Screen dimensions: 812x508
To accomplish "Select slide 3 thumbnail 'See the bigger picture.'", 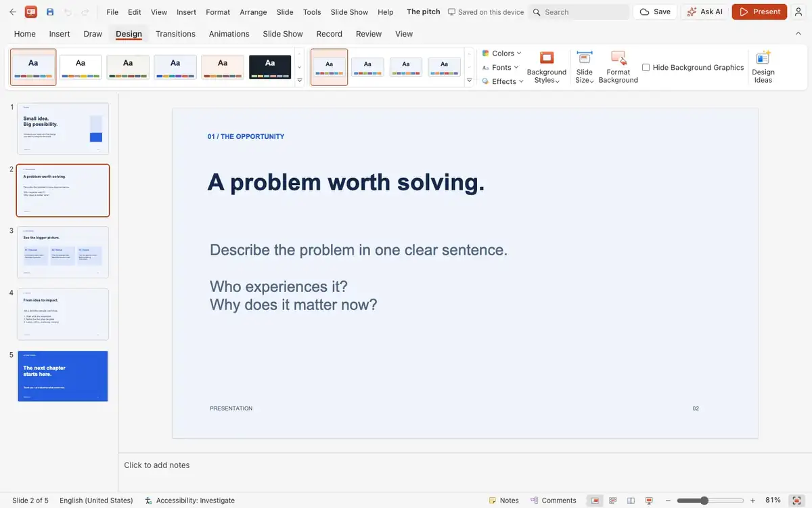I will click(x=63, y=252).
